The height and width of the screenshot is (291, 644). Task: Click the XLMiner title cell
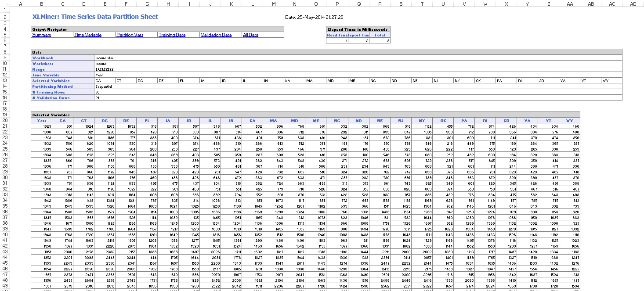[x=95, y=17]
